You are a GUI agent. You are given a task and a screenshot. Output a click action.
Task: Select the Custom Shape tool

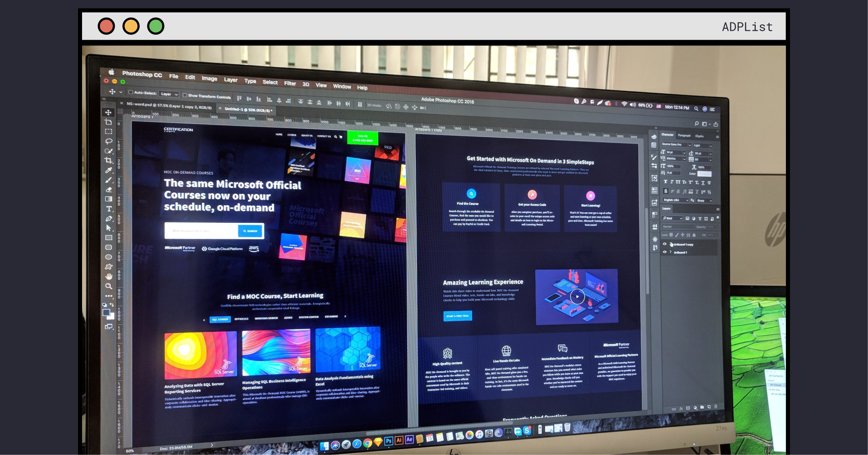108,267
